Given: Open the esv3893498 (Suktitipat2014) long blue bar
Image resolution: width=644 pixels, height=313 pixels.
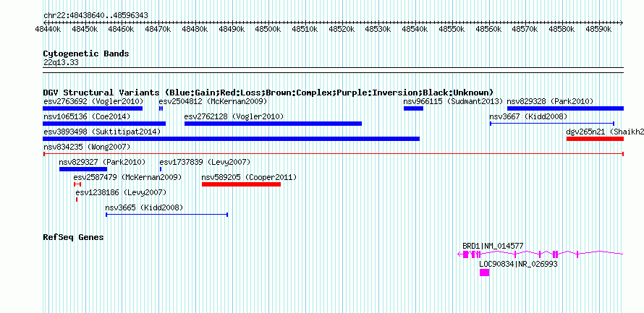Looking at the screenshot, I should (232, 139).
